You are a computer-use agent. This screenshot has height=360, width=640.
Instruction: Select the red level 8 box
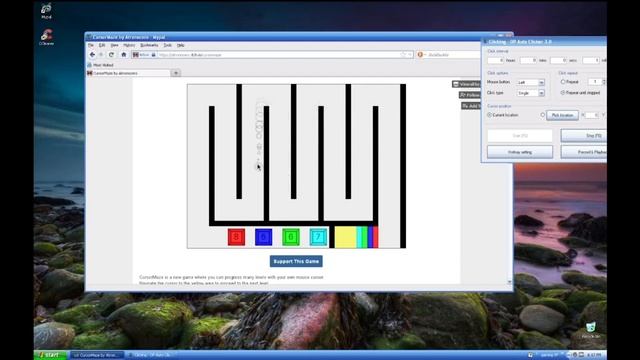tap(236, 237)
